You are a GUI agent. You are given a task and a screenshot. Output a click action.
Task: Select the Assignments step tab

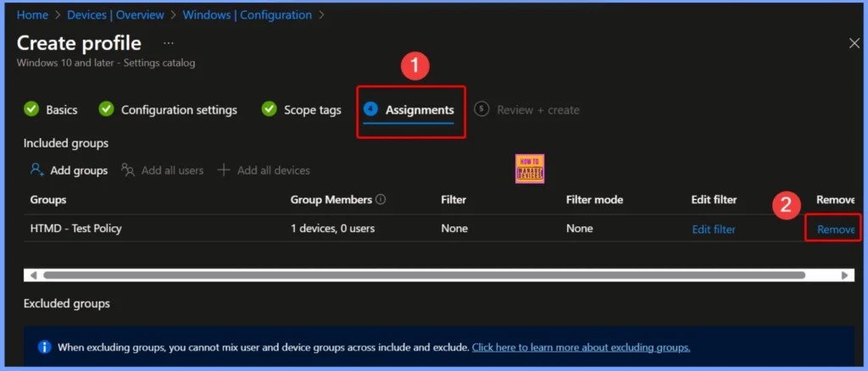[409, 110]
